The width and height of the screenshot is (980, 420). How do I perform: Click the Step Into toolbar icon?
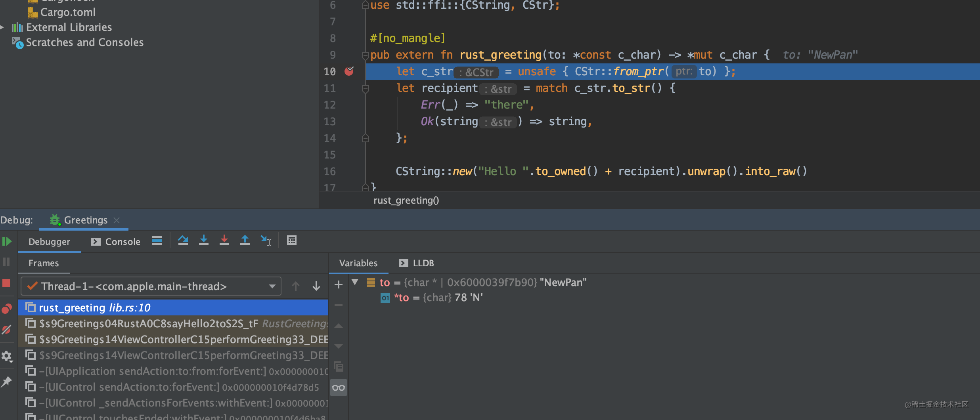pos(204,241)
